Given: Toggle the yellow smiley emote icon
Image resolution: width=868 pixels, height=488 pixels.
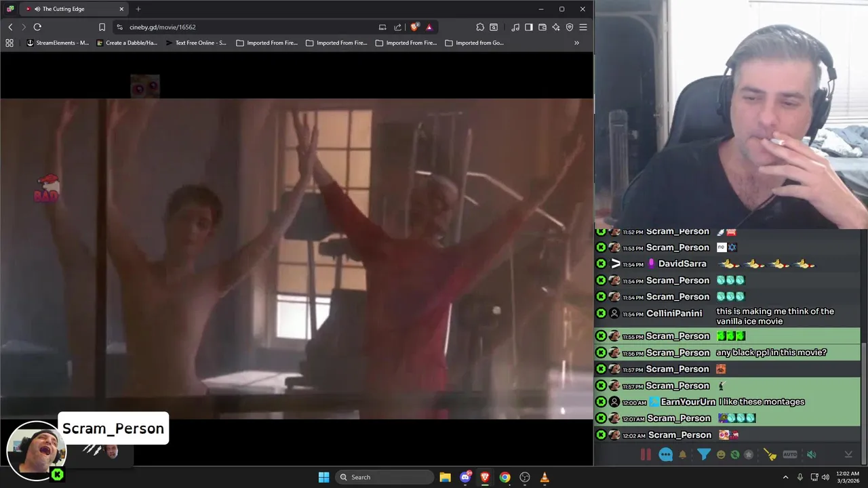Looking at the screenshot, I should (x=721, y=455).
